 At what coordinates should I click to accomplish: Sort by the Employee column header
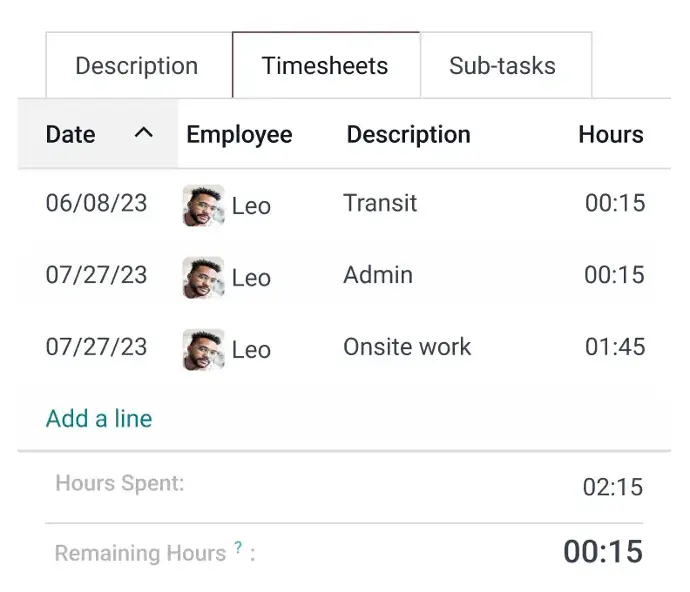pyautogui.click(x=239, y=134)
